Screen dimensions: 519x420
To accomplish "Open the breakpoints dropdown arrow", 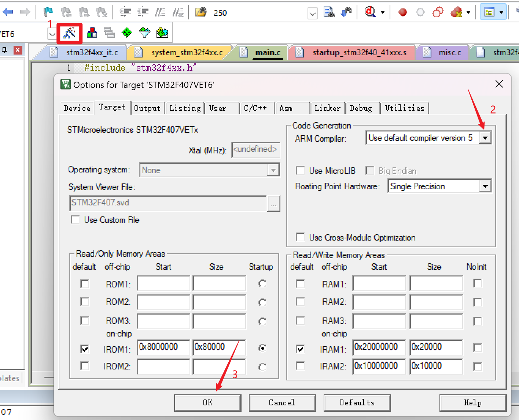I will coord(468,12).
